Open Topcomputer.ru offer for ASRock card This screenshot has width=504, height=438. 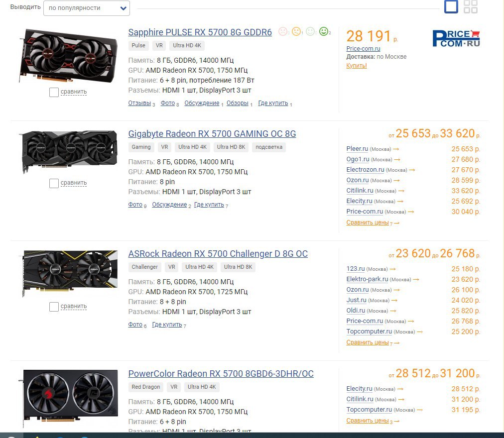pos(369,331)
